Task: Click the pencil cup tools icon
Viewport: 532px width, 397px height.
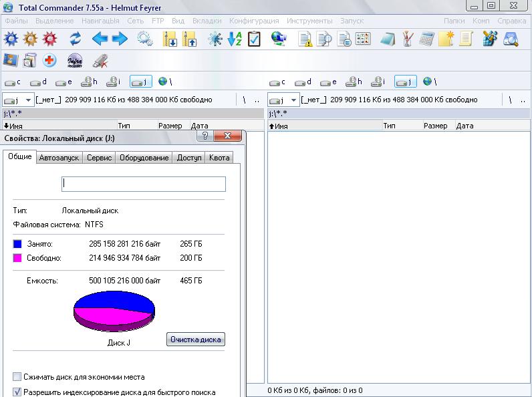Action: (x=408, y=39)
